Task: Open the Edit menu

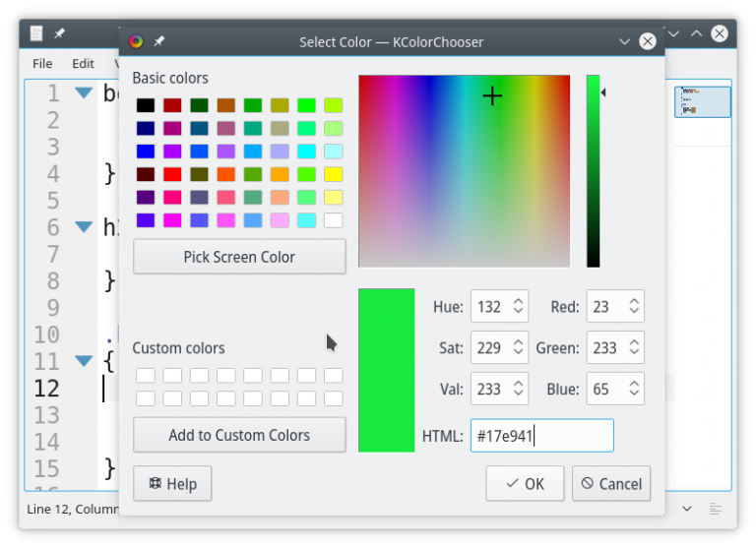Action: [83, 63]
